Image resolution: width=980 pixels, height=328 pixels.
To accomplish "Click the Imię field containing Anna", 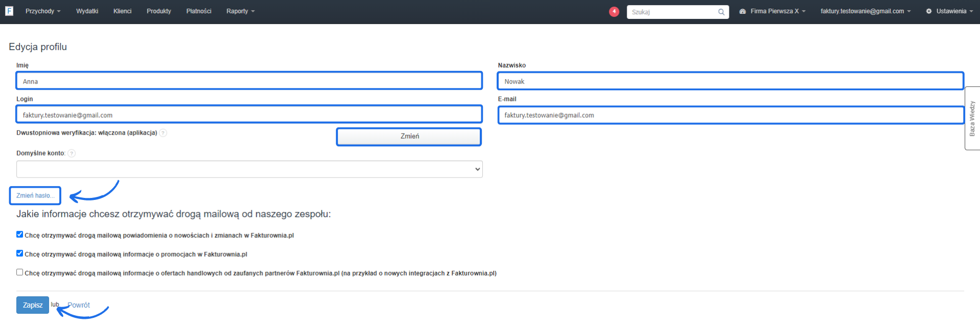I will (249, 81).
